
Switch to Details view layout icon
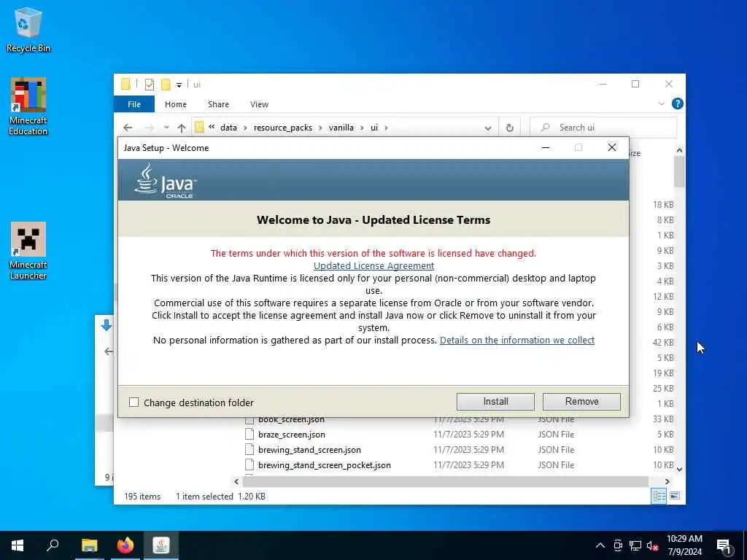tap(659, 496)
